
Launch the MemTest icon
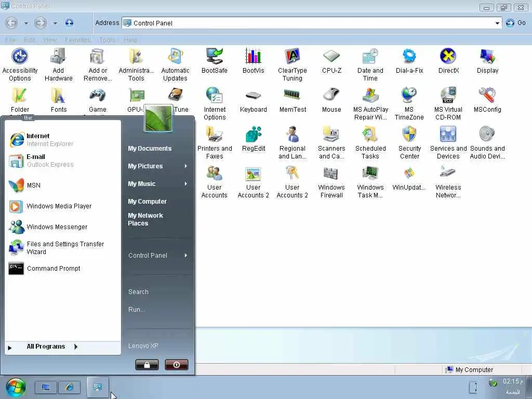(292, 100)
